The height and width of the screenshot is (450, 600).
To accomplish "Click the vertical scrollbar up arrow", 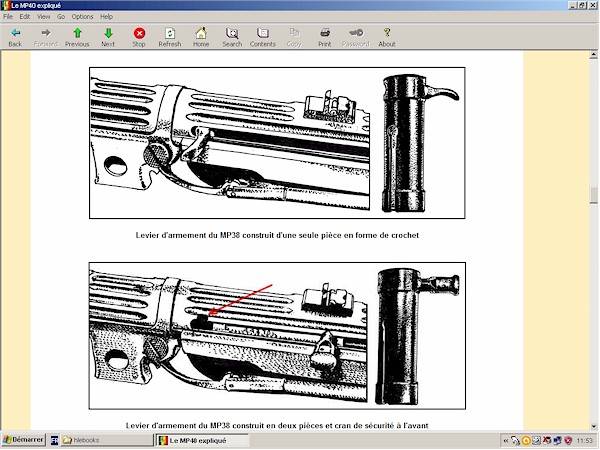I will (x=593, y=55).
